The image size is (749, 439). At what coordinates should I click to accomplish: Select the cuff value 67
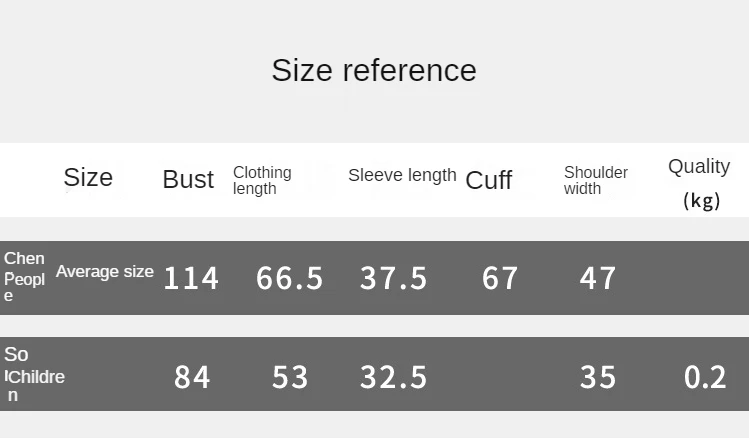500,278
